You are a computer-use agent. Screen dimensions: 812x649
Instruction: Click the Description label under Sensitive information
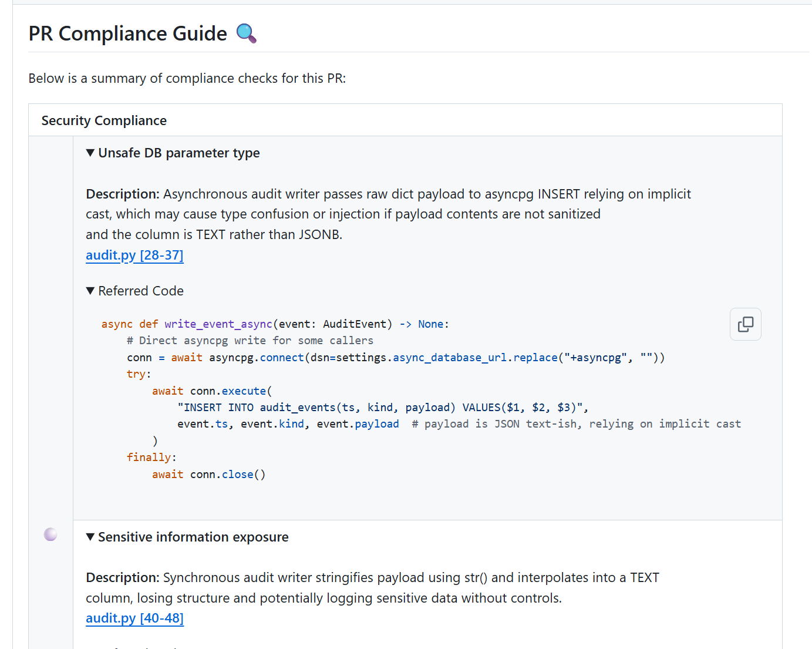(122, 577)
